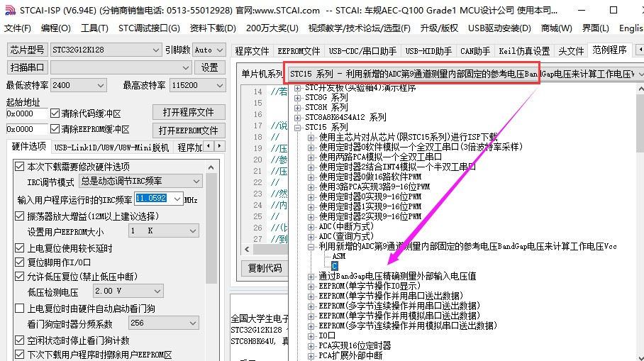
Task: Expand the STC8G 系列 tree node
Action: (x=298, y=98)
